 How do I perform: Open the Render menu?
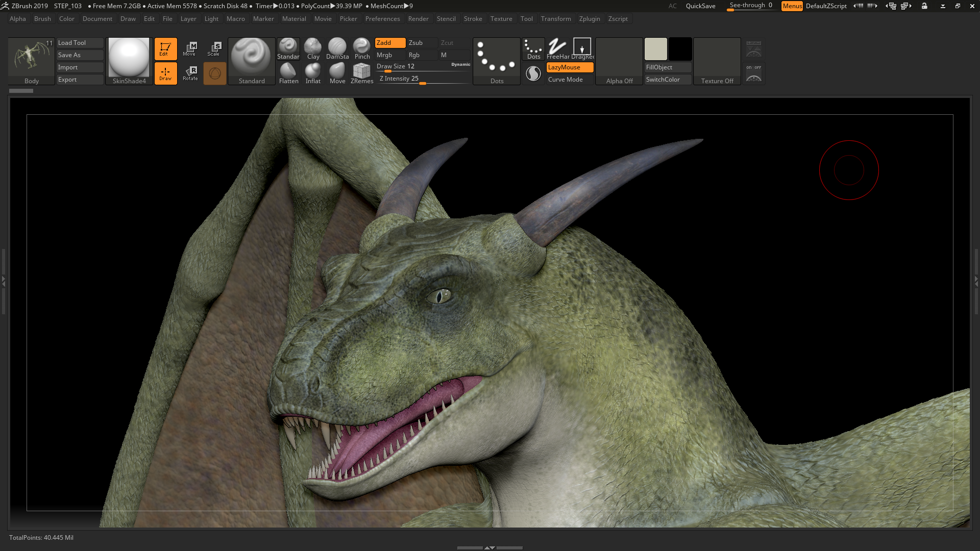tap(418, 19)
